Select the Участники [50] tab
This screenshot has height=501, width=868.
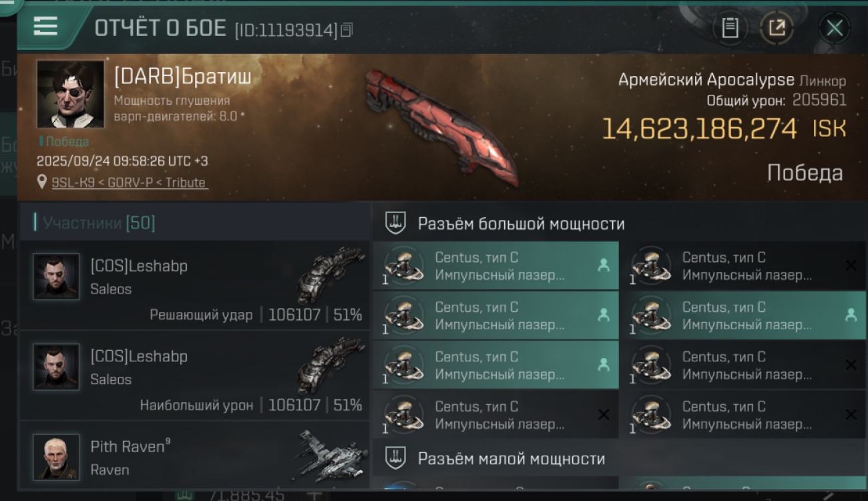point(95,222)
